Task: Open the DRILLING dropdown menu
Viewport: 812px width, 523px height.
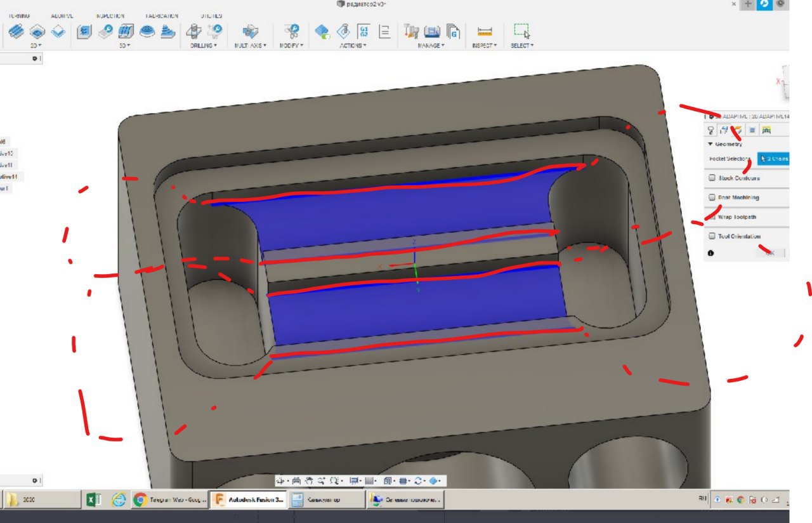Action: (204, 46)
